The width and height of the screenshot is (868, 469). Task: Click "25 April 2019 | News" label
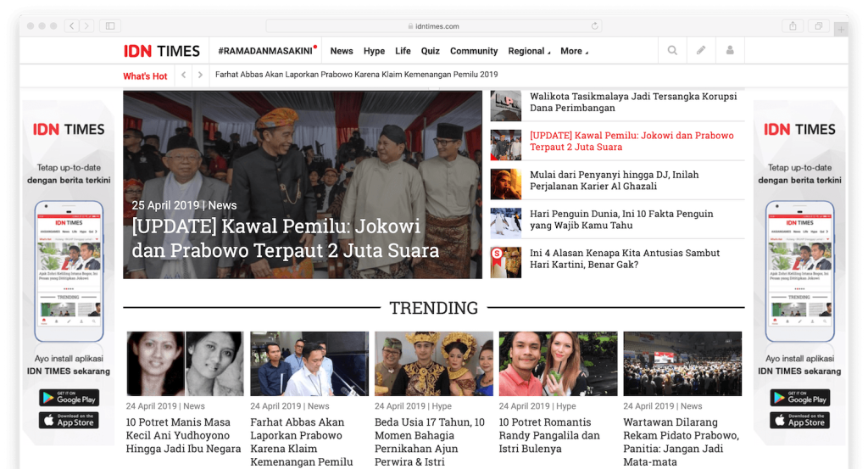point(184,205)
